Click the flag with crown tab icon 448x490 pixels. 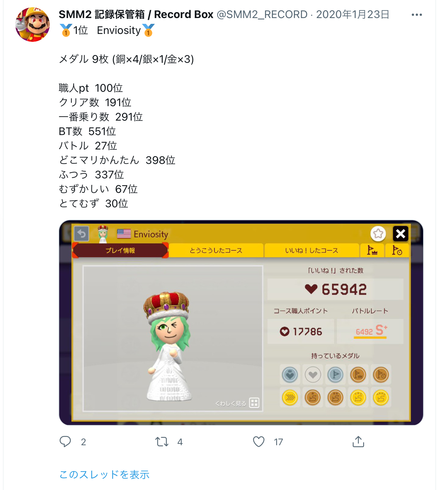coord(372,250)
